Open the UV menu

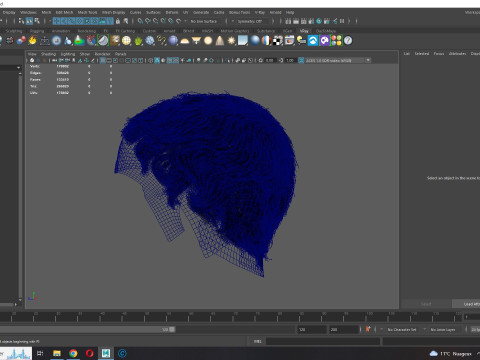pos(186,12)
